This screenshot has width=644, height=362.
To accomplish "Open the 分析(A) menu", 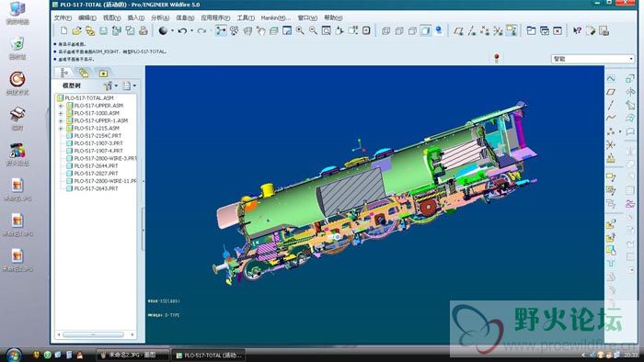I will (160, 17).
